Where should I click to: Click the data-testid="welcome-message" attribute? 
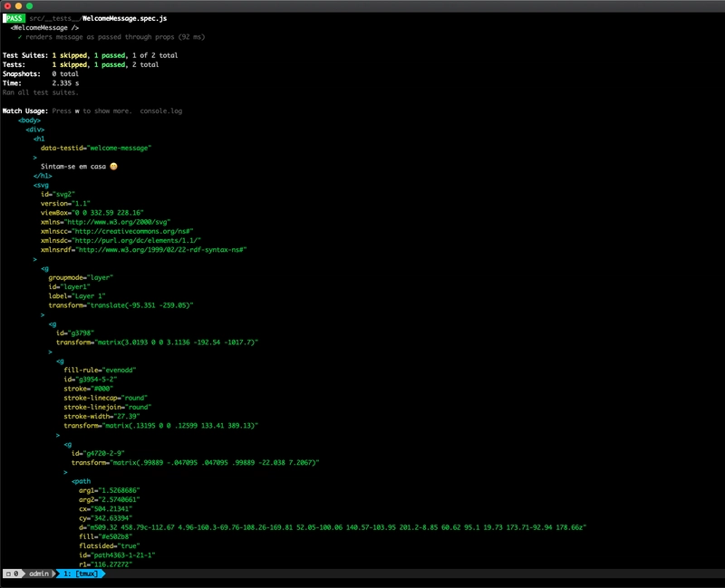tap(96, 148)
